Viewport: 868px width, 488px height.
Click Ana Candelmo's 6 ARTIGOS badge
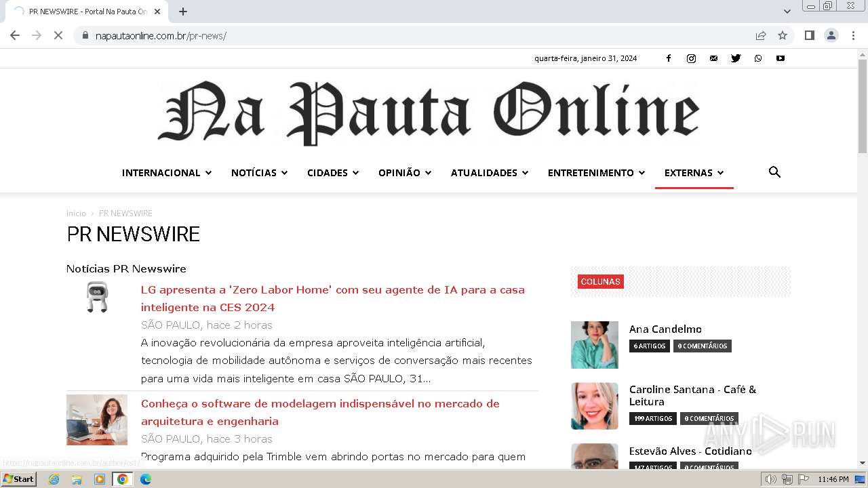coord(650,346)
